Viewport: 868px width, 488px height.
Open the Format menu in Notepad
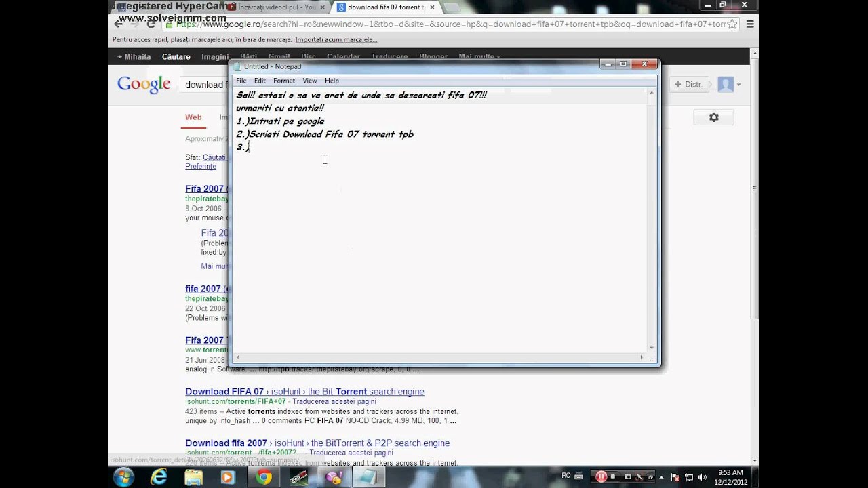point(284,81)
